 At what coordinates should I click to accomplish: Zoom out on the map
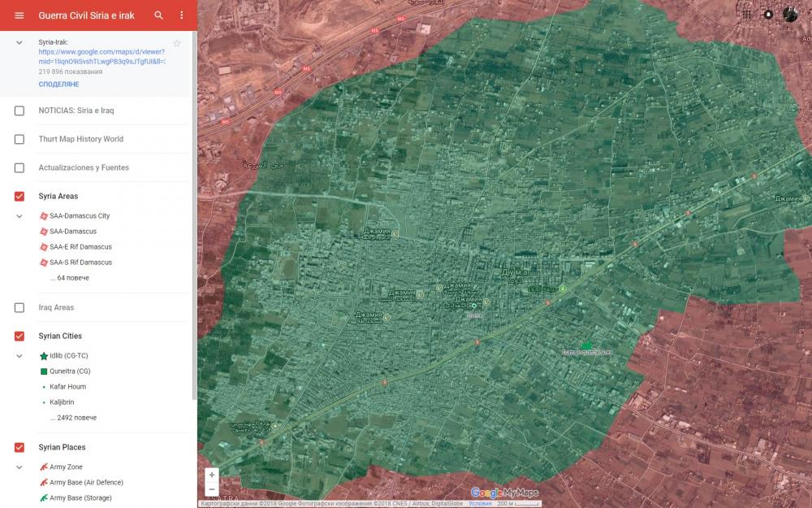[x=212, y=489]
